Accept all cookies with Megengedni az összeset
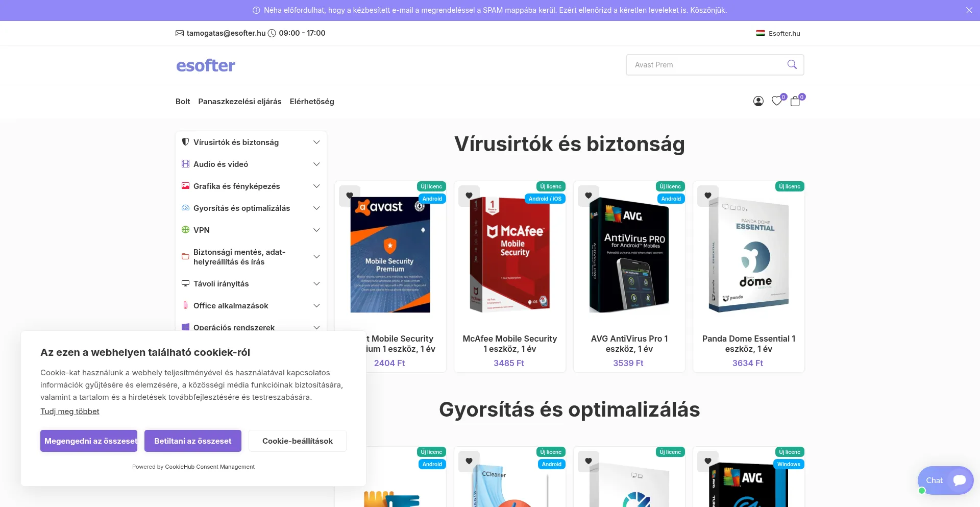The height and width of the screenshot is (507, 980). click(x=89, y=441)
